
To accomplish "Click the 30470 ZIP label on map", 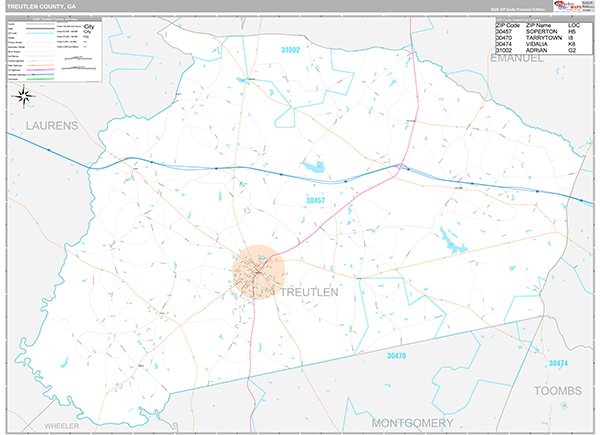I will point(397,356).
